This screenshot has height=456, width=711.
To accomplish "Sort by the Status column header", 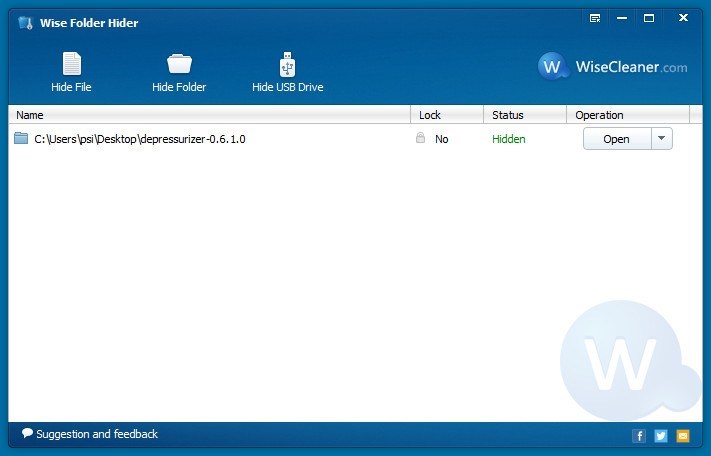I will click(525, 115).
